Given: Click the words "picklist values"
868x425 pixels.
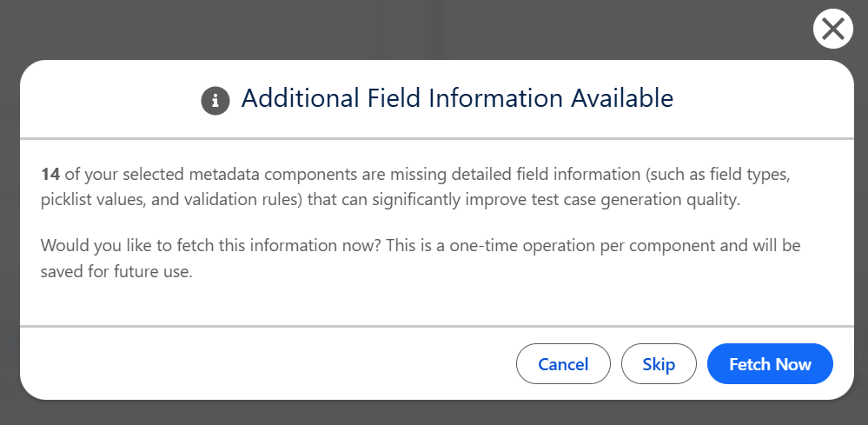Looking at the screenshot, I should click(x=89, y=199).
